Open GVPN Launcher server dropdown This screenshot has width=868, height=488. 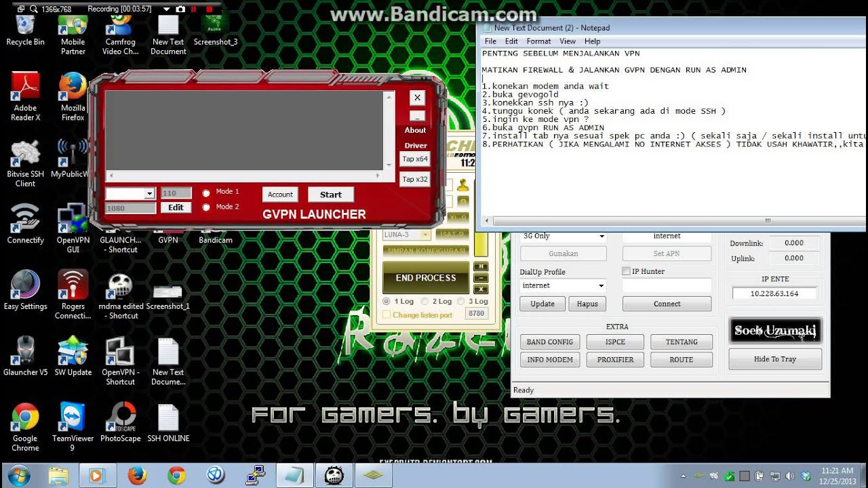[150, 194]
